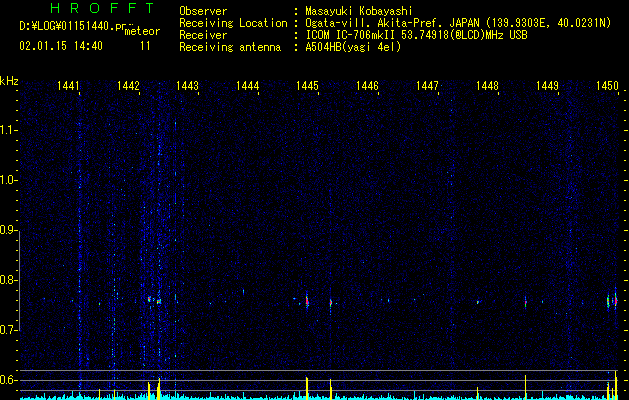Click the 1443 time axis label
The width and height of the screenshot is (629, 400).
point(187,85)
